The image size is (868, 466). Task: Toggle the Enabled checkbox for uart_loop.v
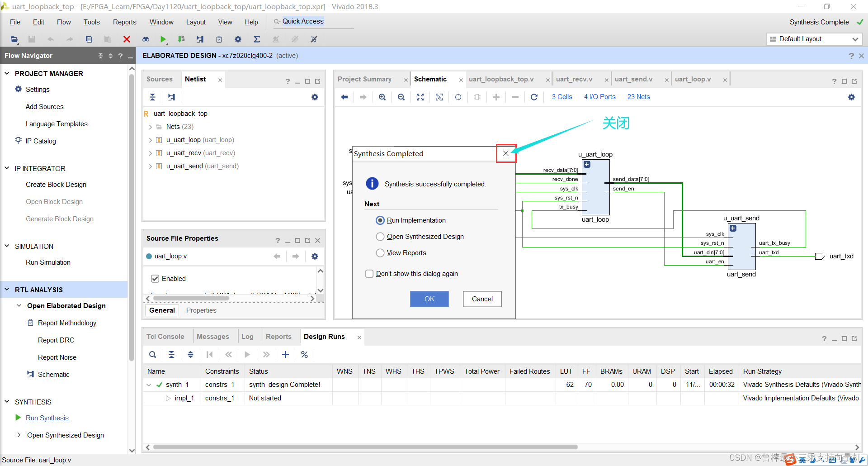155,279
